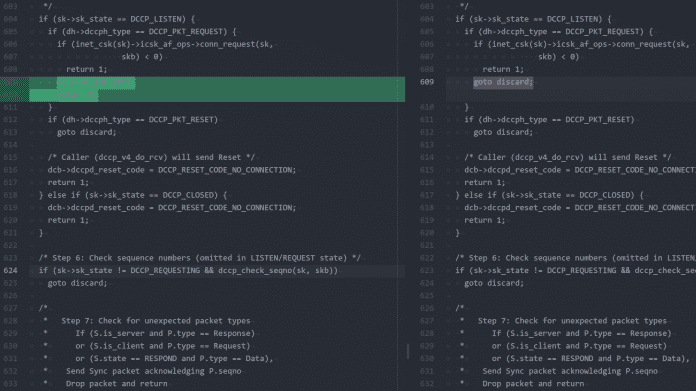Click dccpd_reset_code assignment on left line 619

pos(172,208)
